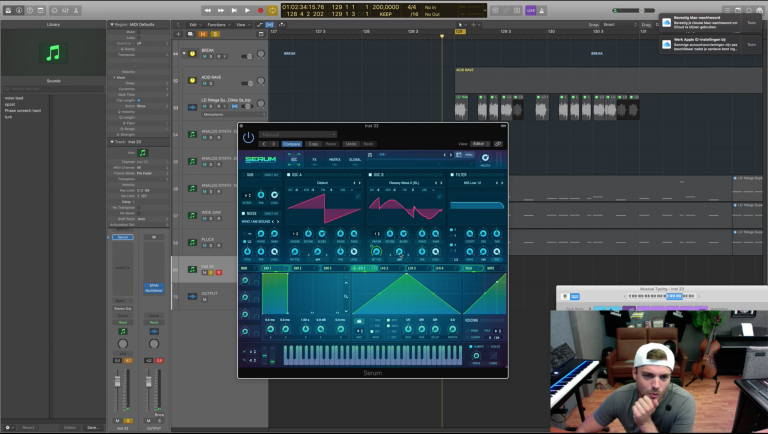Click the Serum MENU button
Image resolution: width=768 pixels, height=434 pixels.
[468, 155]
